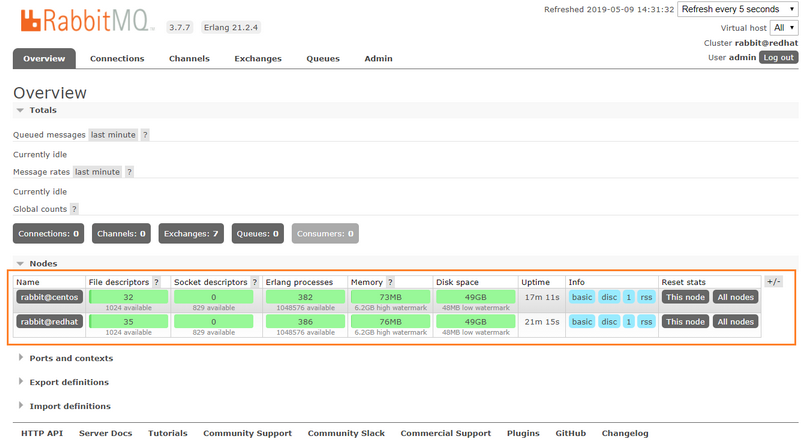Screen dimensions: 806x447
Task: Reset stats for All nodes on rabbit@redhat row
Action: (736, 322)
